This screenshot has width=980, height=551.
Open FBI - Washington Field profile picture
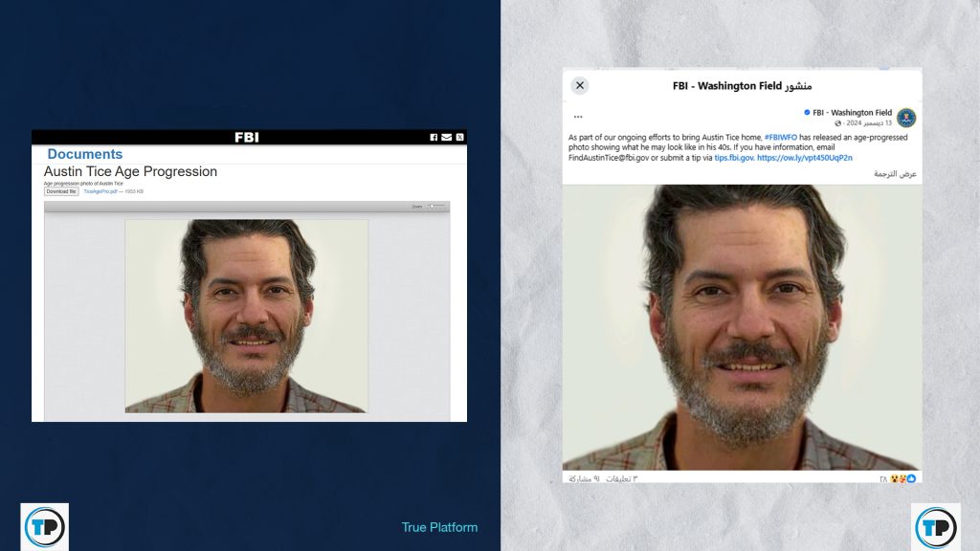[906, 118]
